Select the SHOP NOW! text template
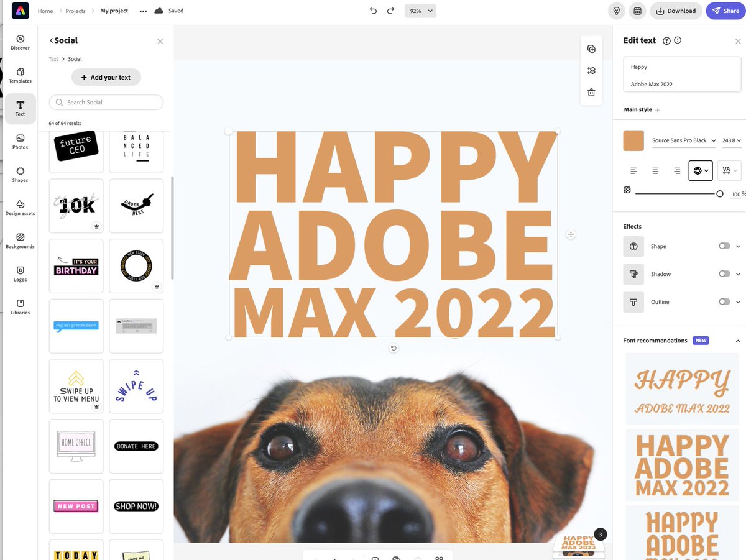Screen dimensions: 746x560 pyautogui.click(x=136, y=507)
